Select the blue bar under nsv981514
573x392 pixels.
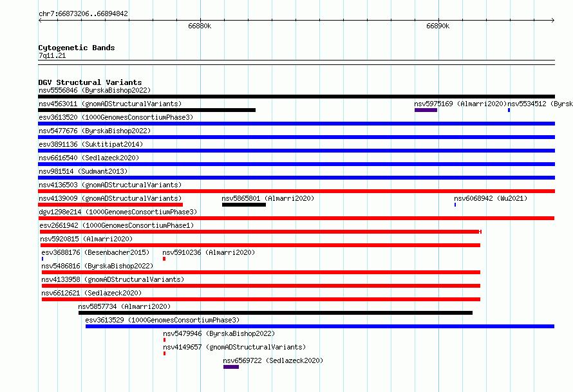coord(296,178)
